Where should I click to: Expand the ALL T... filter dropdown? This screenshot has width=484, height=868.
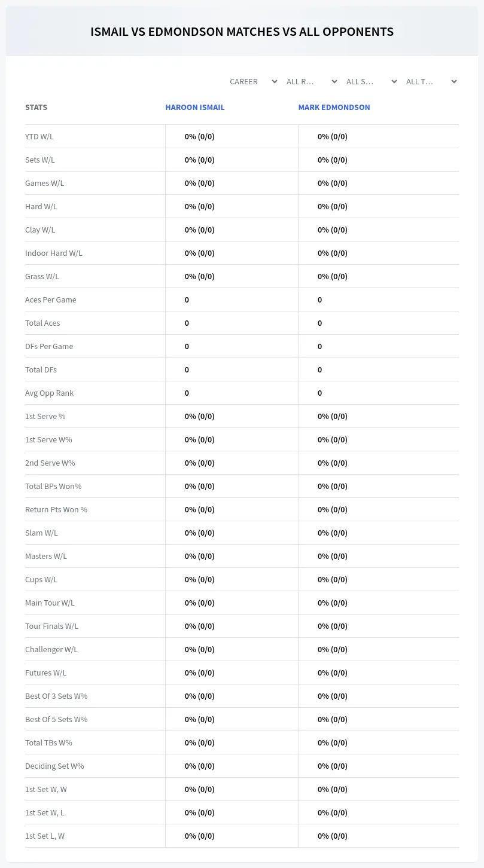431,81
